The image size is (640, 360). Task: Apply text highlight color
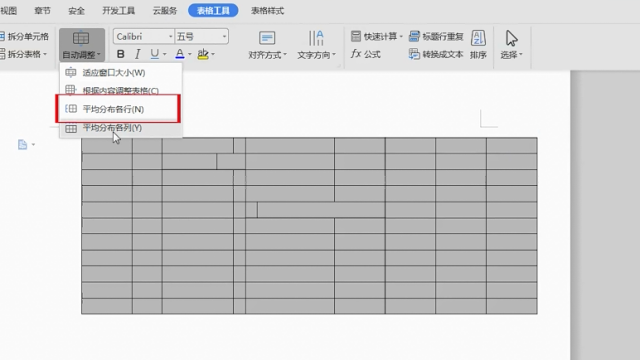point(203,54)
